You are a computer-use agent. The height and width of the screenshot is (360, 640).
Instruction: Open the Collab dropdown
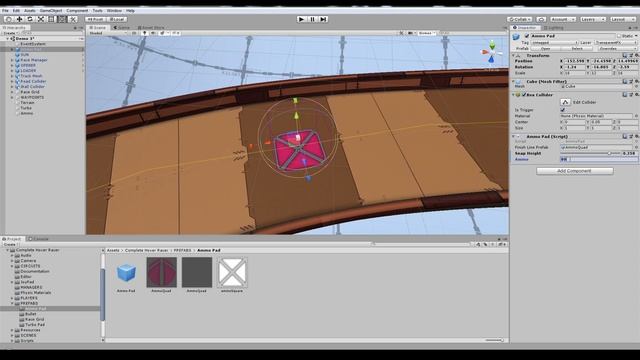[519, 19]
